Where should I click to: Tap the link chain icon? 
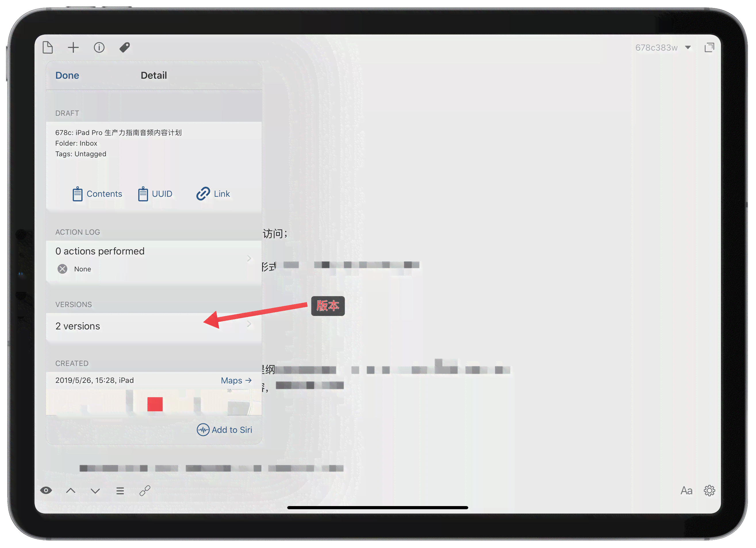(x=145, y=491)
